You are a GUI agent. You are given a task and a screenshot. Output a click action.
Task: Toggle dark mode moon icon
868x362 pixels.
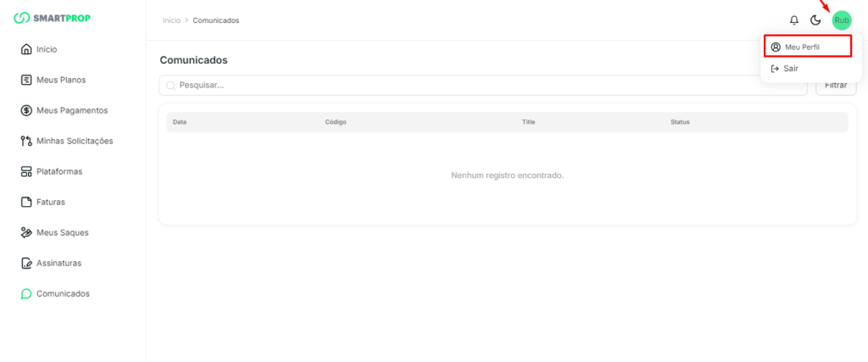(815, 20)
